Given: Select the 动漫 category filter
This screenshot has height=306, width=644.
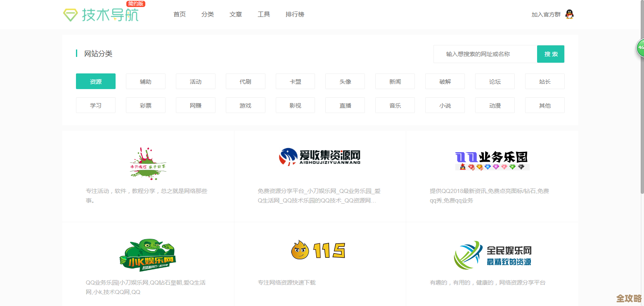Looking at the screenshot, I should click(x=495, y=105).
